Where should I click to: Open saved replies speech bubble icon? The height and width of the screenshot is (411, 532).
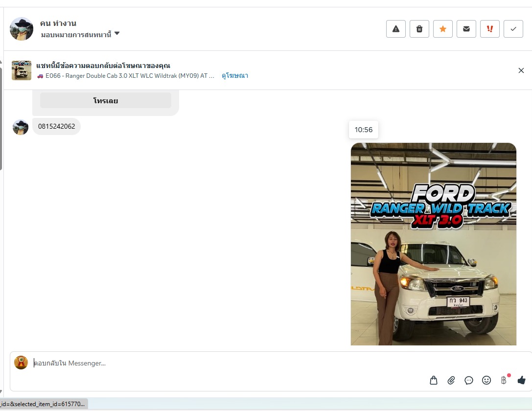(x=468, y=380)
